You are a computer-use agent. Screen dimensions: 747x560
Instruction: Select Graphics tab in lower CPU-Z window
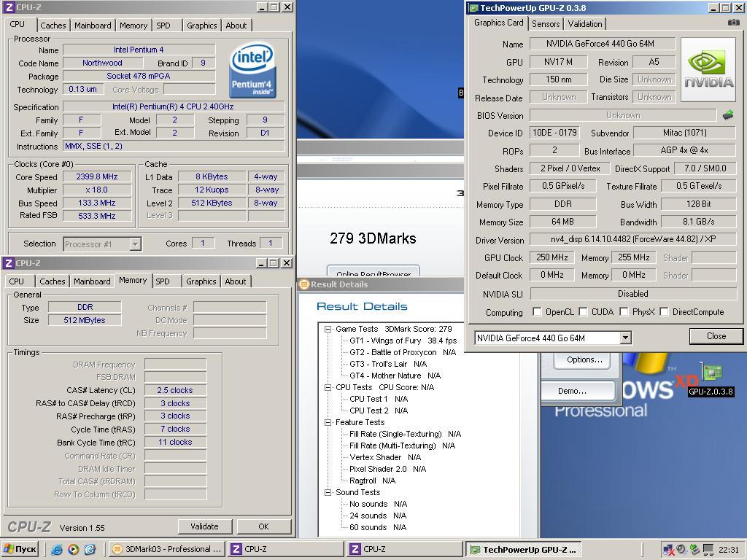click(x=201, y=281)
